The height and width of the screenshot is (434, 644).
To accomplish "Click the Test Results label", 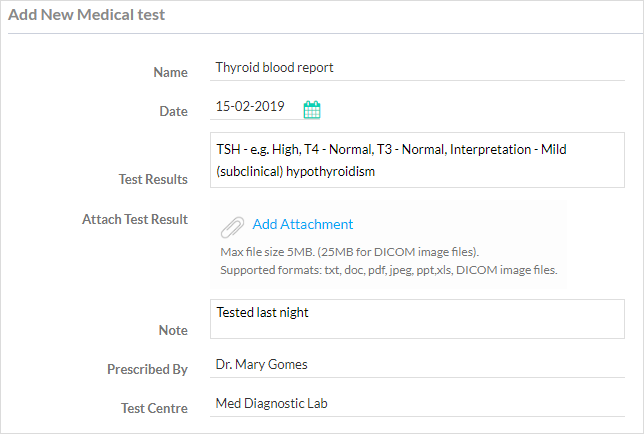I will pyautogui.click(x=153, y=179).
